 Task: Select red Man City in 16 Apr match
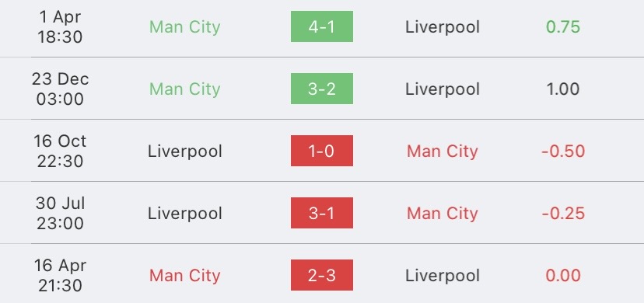pos(185,276)
